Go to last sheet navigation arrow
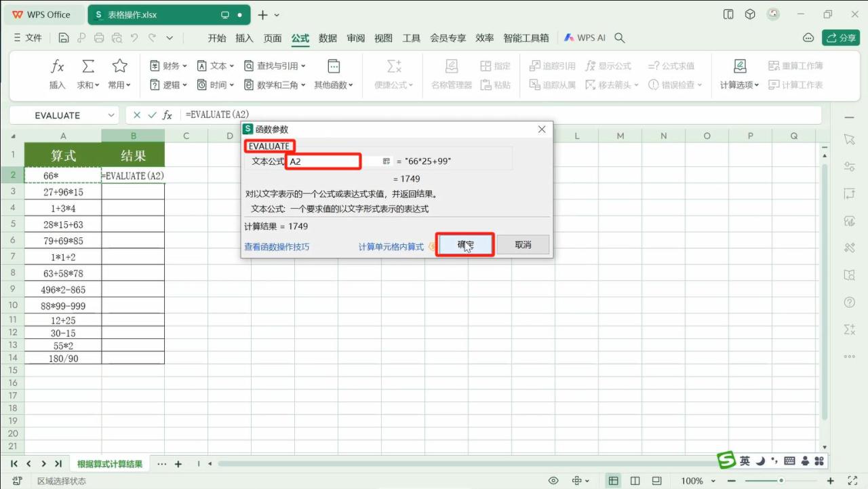Viewport: 868px width, 489px height. tap(58, 464)
